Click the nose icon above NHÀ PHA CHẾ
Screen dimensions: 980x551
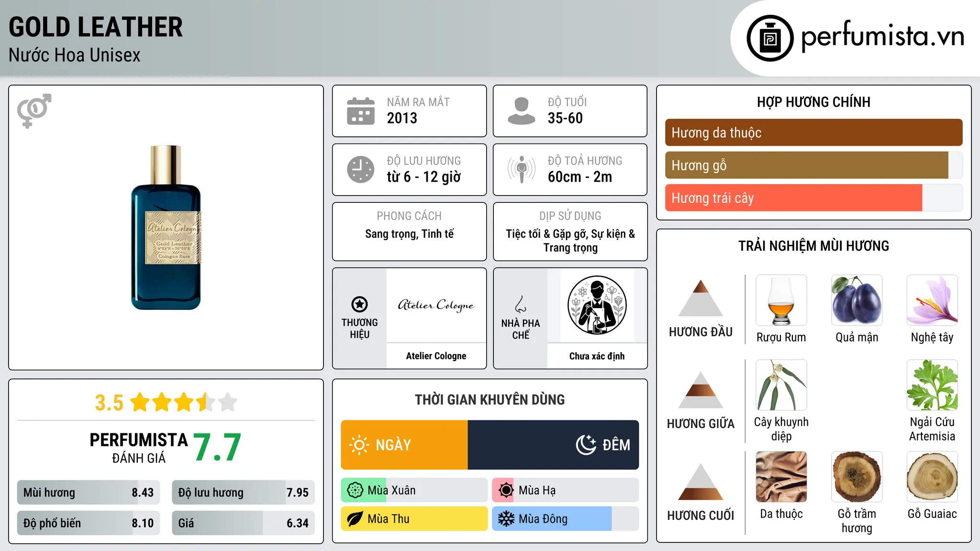click(x=521, y=304)
